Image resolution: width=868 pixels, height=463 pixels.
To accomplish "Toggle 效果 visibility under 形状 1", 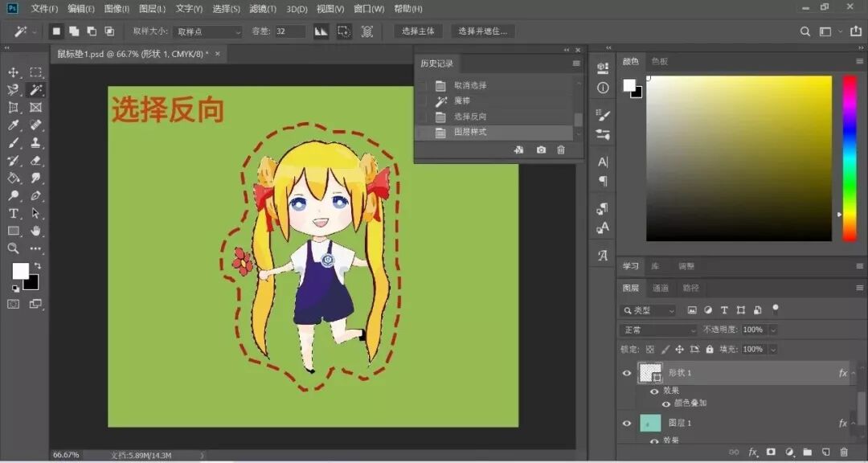I will (654, 391).
